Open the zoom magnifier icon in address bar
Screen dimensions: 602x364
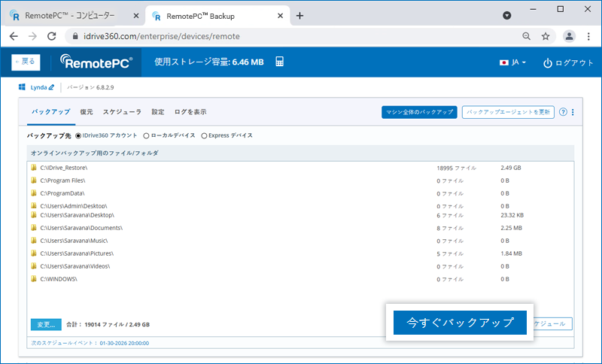[x=526, y=36]
